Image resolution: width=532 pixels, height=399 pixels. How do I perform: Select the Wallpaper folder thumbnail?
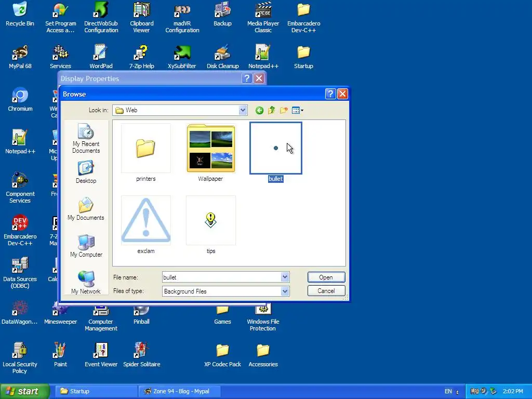(x=211, y=153)
